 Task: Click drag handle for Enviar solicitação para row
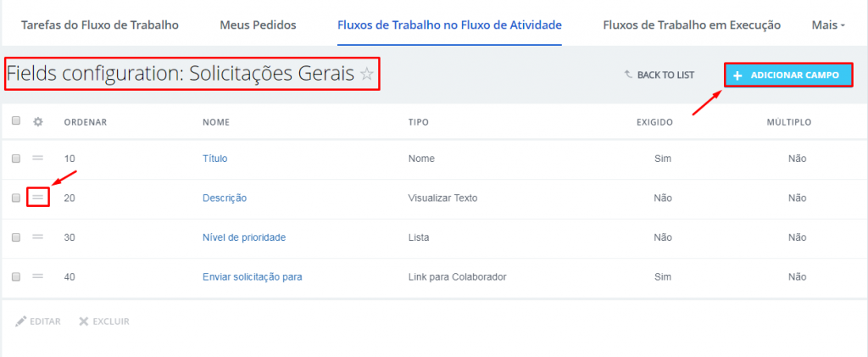[37, 276]
